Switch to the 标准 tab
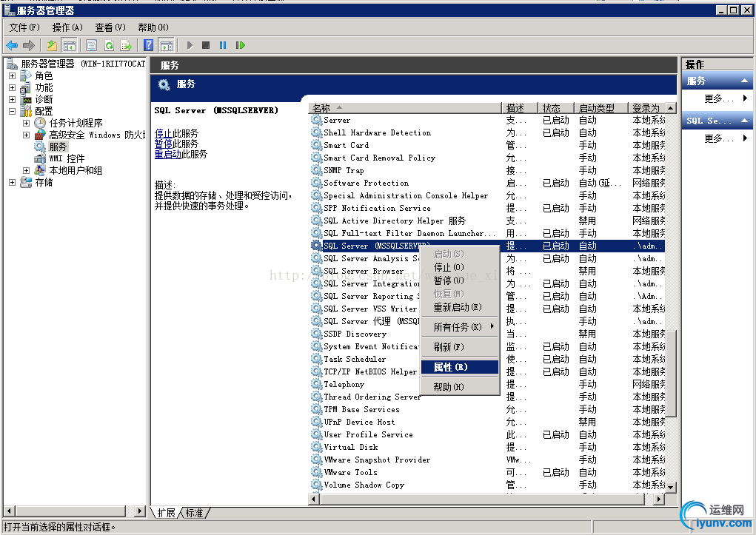756x535 pixels. click(x=195, y=513)
